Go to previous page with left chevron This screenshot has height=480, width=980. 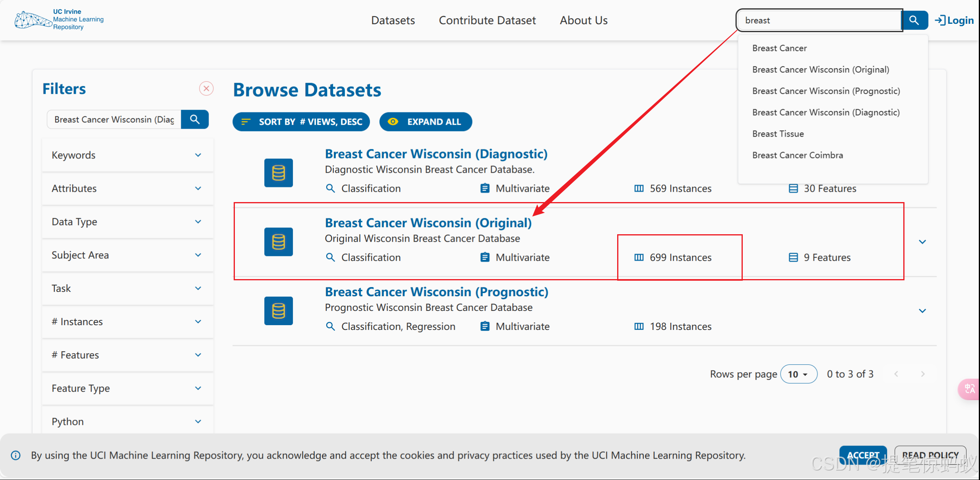(x=896, y=374)
